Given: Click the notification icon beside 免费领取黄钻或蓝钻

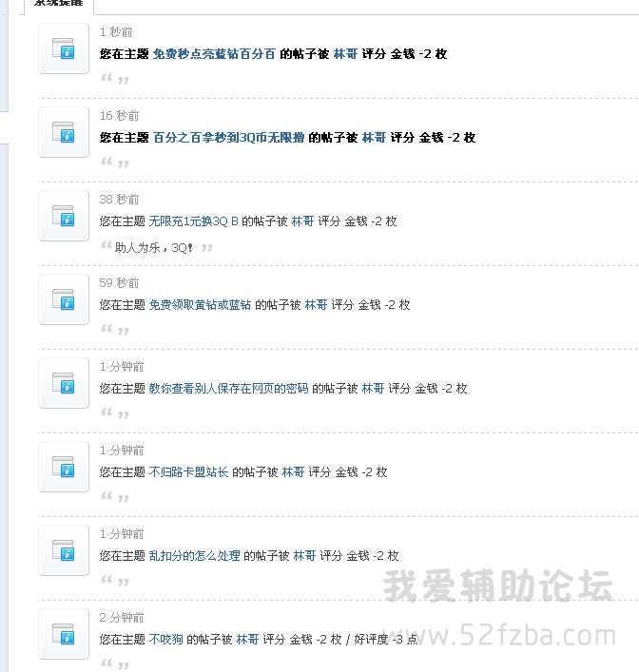Looking at the screenshot, I should [x=64, y=299].
